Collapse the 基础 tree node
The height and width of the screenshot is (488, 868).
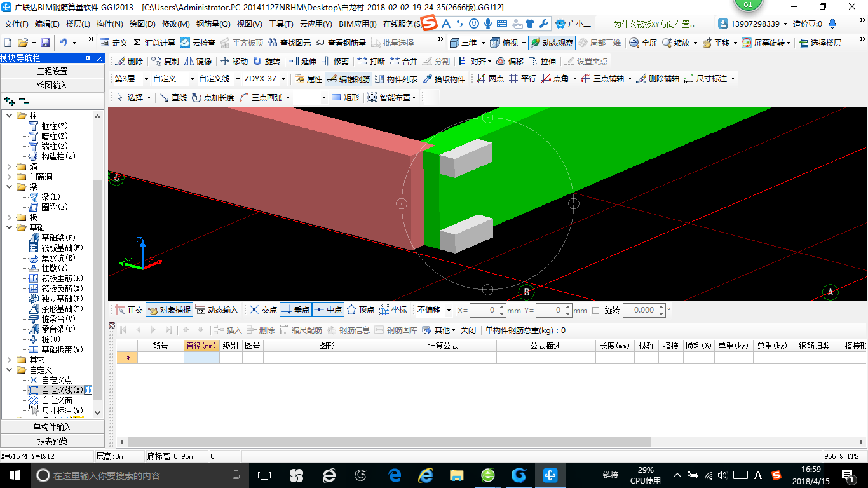10,227
